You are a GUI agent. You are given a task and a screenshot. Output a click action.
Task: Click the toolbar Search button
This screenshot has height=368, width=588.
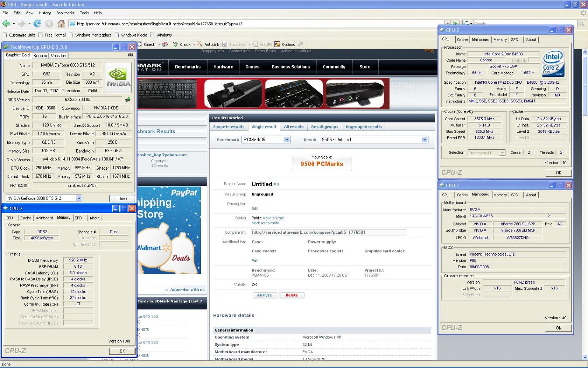tap(146, 44)
